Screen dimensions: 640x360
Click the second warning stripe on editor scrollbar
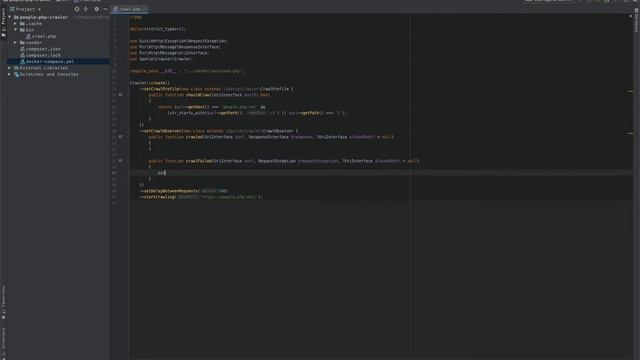[630, 133]
